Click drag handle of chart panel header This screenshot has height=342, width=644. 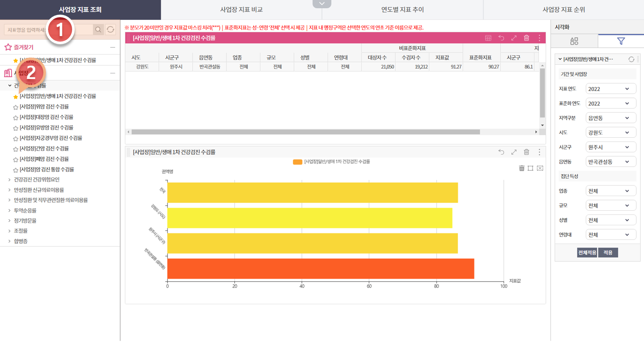pos(129,152)
